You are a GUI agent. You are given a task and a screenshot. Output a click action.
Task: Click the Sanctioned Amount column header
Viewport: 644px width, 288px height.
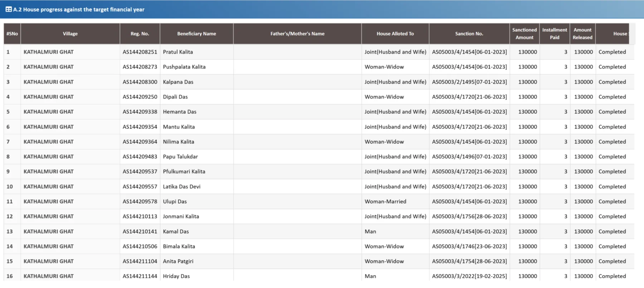click(525, 34)
